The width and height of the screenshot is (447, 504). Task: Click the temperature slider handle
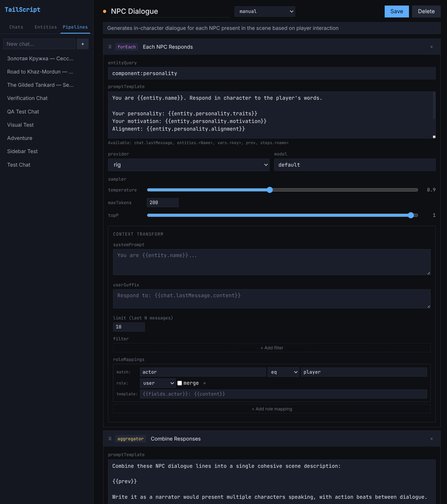point(269,190)
